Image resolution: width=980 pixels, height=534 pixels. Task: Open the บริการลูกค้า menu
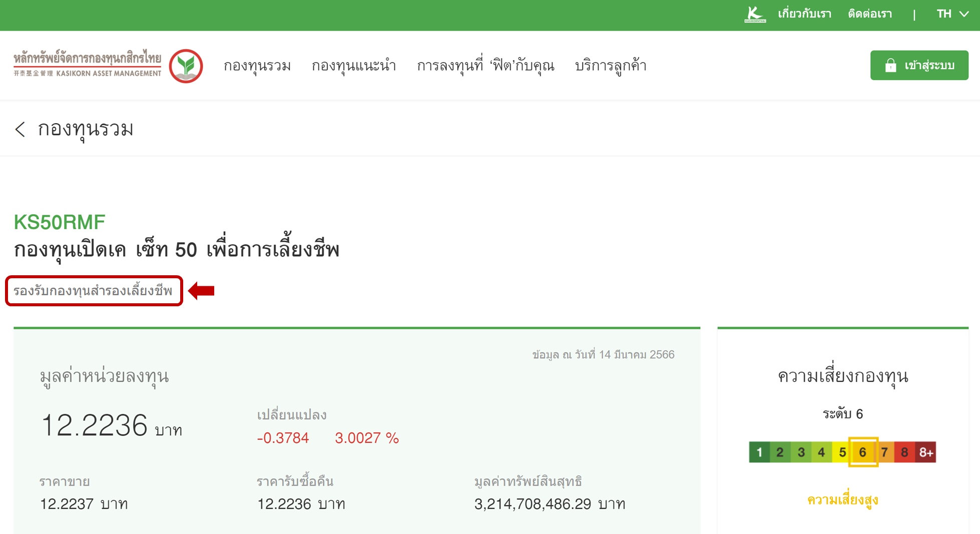click(x=611, y=66)
